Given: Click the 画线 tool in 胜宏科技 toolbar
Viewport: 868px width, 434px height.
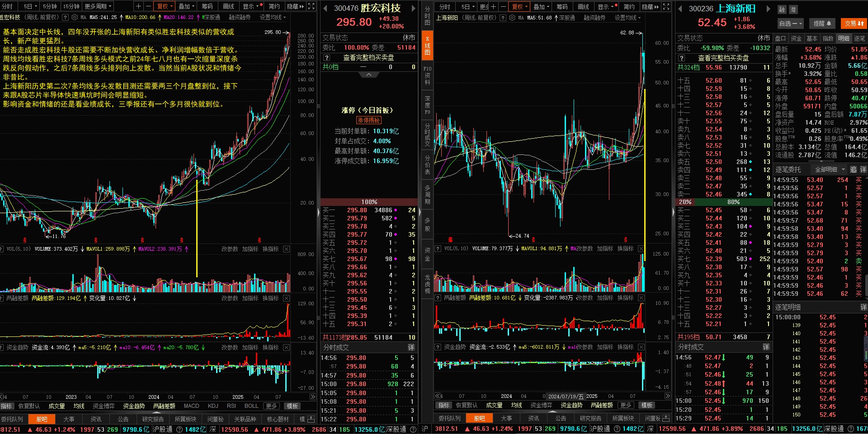Looking at the screenshot, I should point(229,6).
